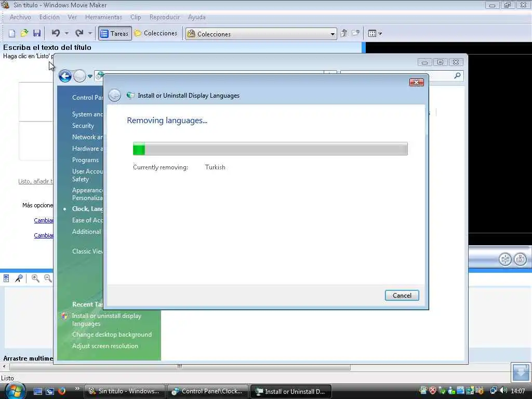Open project folder icon in Movie Maker
This screenshot has width=532, height=399.
click(x=24, y=33)
